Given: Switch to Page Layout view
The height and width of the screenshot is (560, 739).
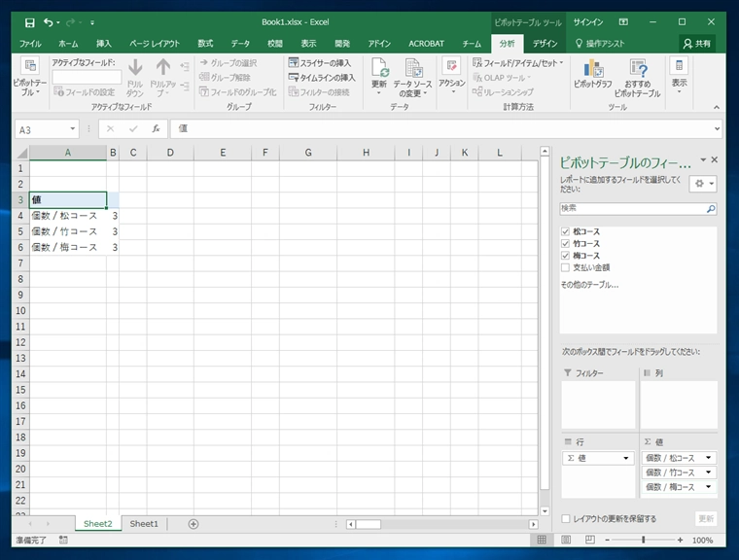Looking at the screenshot, I should (566, 541).
